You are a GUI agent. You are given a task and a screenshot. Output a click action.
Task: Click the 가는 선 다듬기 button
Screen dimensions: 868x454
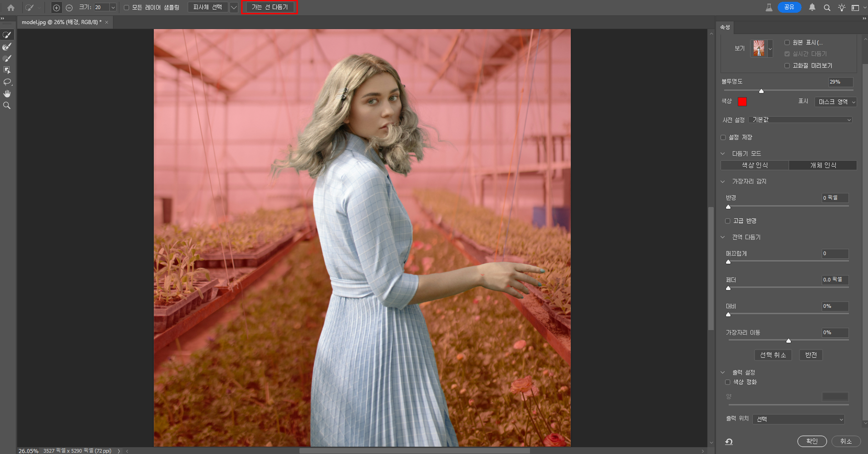tap(270, 7)
